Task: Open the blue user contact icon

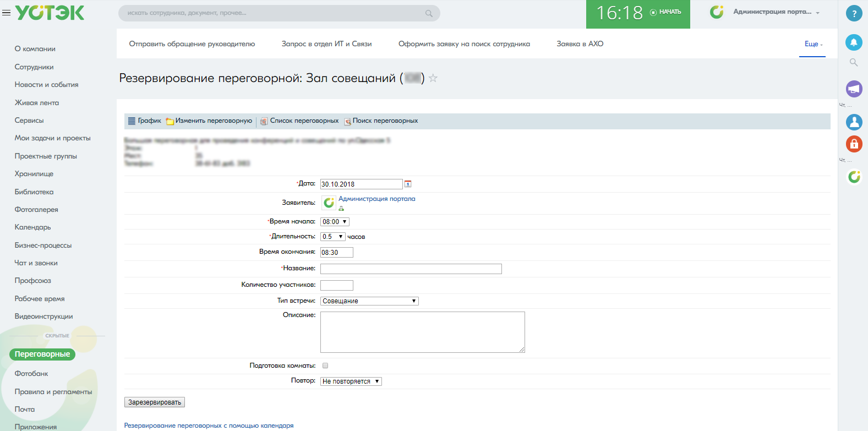Action: tap(854, 122)
